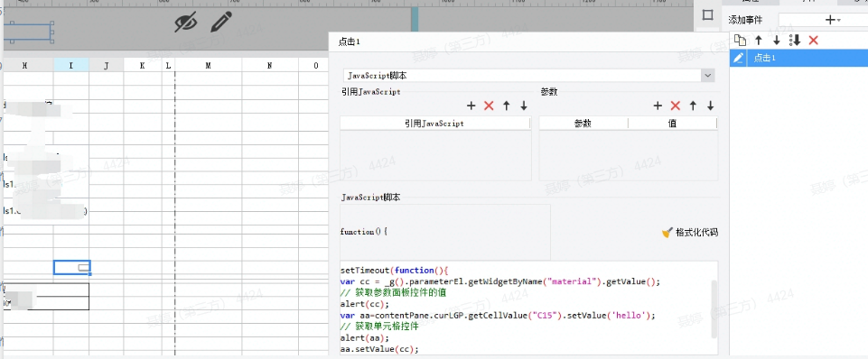Click the pencil edit icon above the grid
Screen dimensions: 868x359
[221, 23]
